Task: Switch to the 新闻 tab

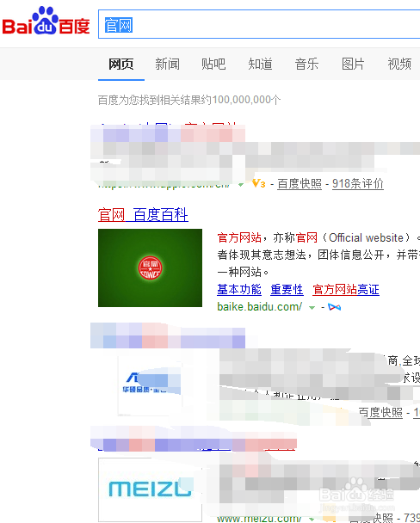Action: 167,64
